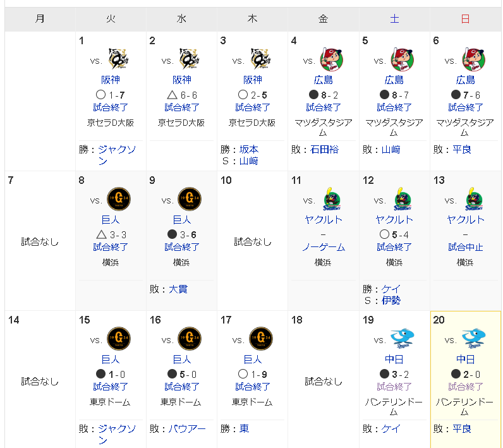503x448 pixels.
Task: Open 試合終了 result for the 3-3 Giants game
Action: pyautogui.click(x=111, y=247)
